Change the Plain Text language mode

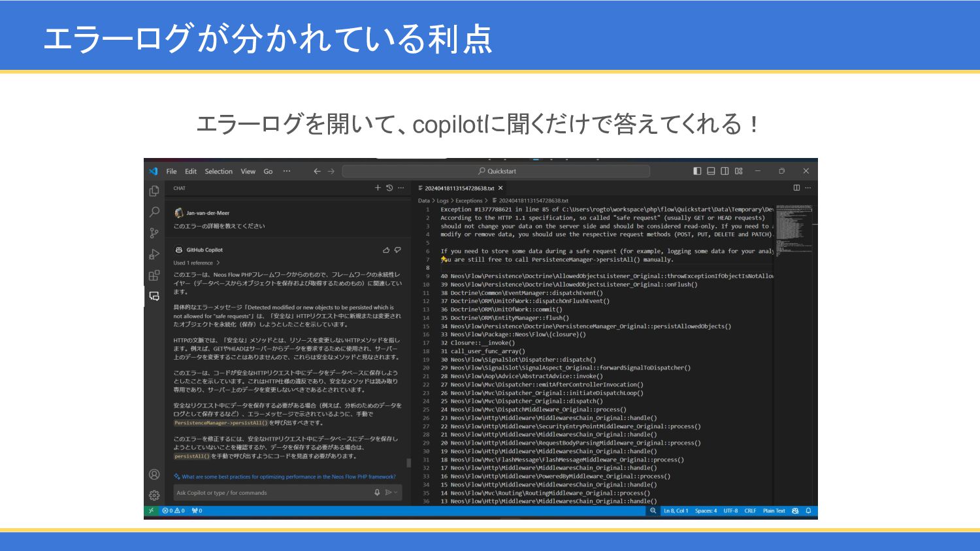coord(774,511)
